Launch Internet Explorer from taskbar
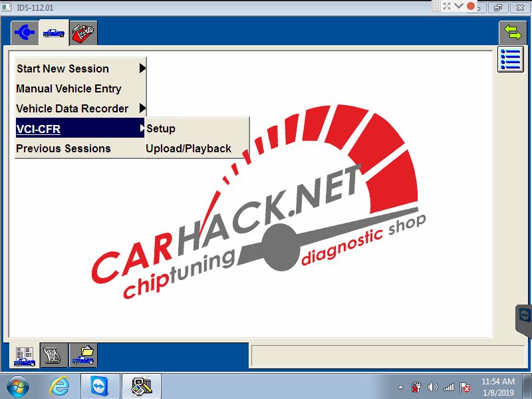Image resolution: width=532 pixels, height=399 pixels. 60,386
